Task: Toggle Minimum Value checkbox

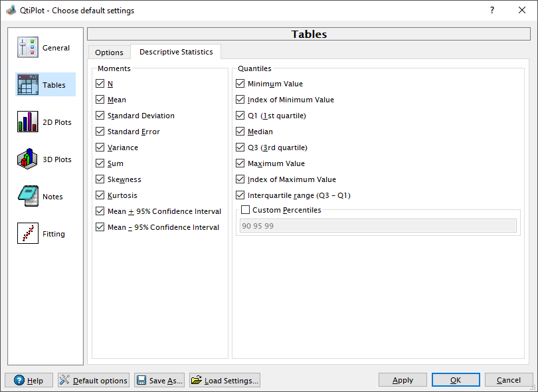Action: tap(240, 84)
